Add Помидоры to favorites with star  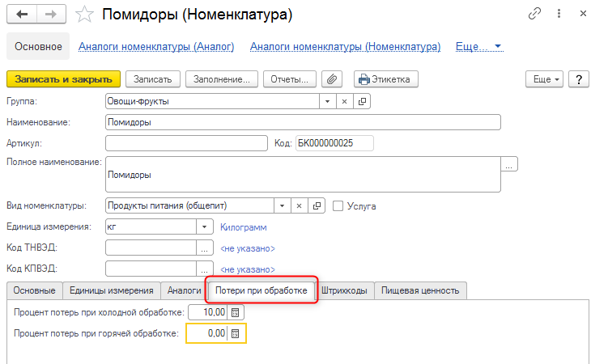(83, 15)
